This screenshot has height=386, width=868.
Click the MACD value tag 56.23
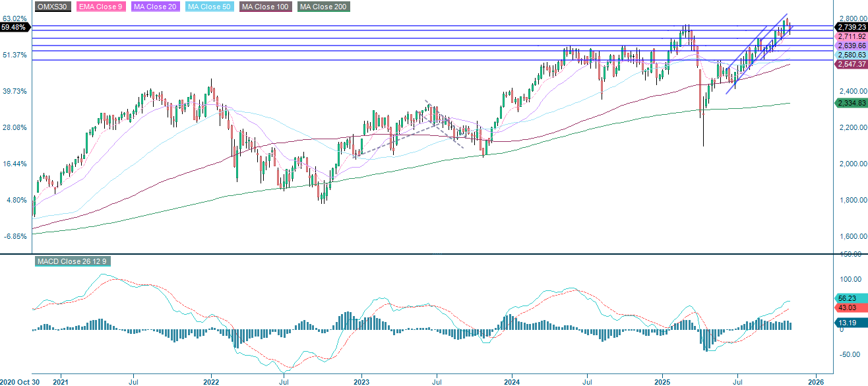coord(851,298)
